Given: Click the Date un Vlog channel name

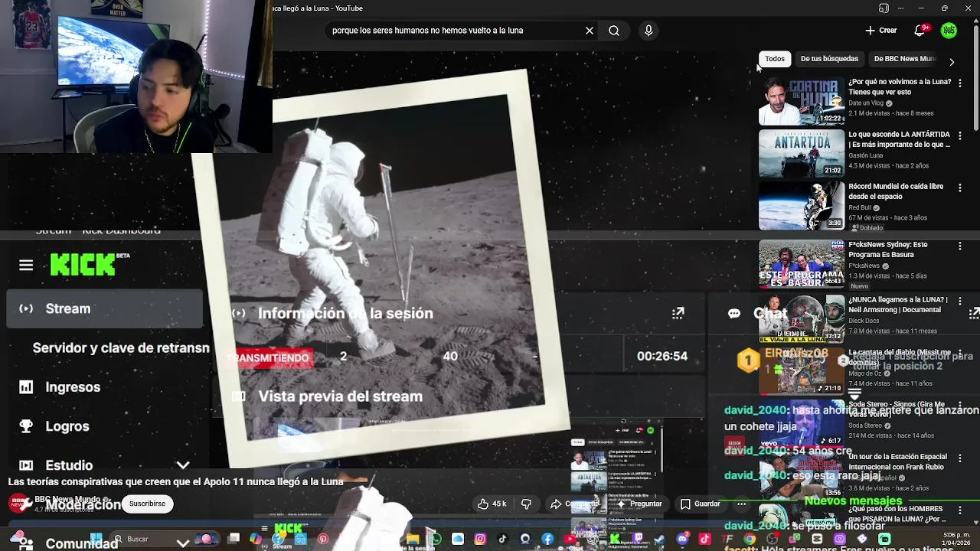Looking at the screenshot, I should pyautogui.click(x=866, y=103).
